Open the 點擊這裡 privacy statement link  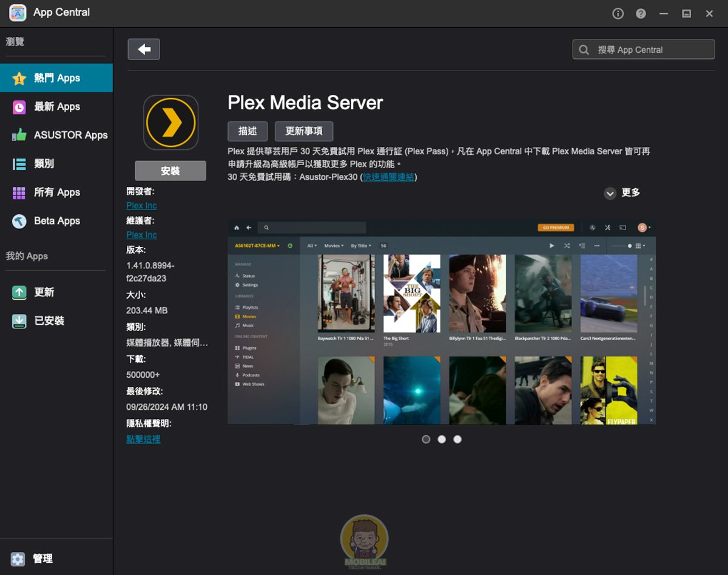(143, 439)
